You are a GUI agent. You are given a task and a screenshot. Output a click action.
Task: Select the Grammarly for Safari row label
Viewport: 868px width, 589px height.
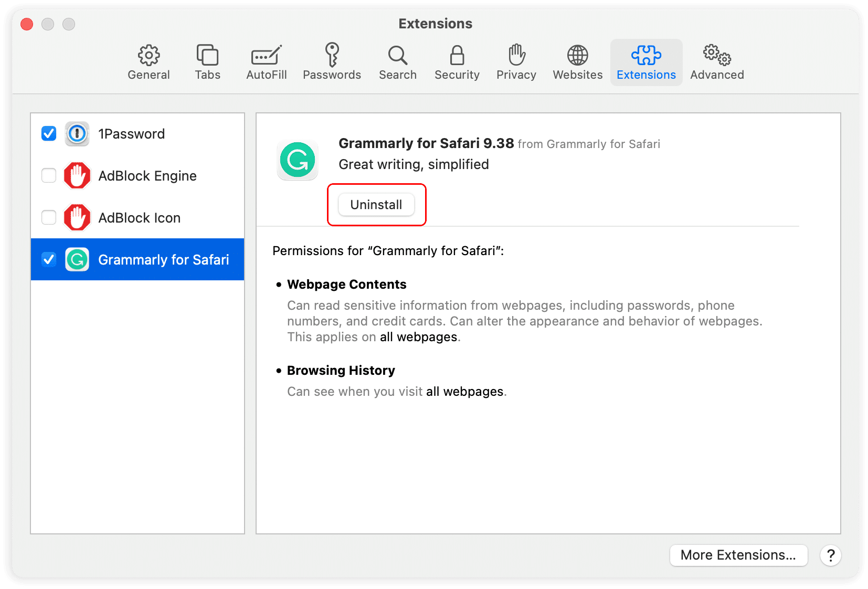(x=164, y=260)
